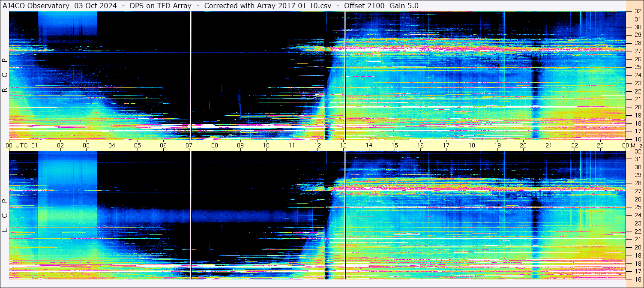Click the 30 MHz label of upper RCP panel
Image resolution: width=644 pixels, height=288 pixels.
[x=637, y=27]
